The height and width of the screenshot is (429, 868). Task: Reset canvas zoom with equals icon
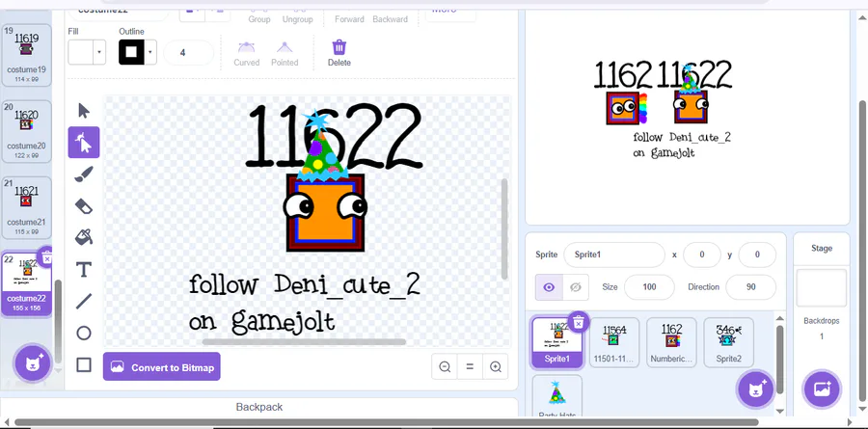[x=470, y=366]
